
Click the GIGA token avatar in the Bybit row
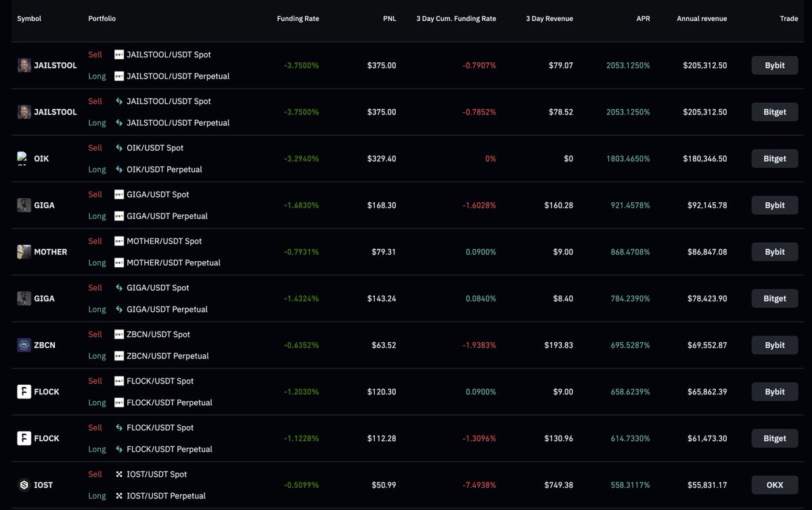24,206
